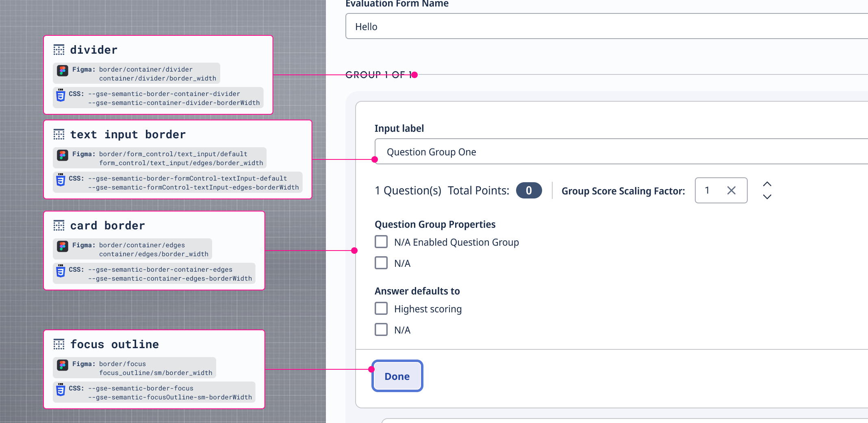This screenshot has height=423, width=868.
Task: Click the 'focus_outline/sm/border_width' Figma token
Action: (x=156, y=373)
